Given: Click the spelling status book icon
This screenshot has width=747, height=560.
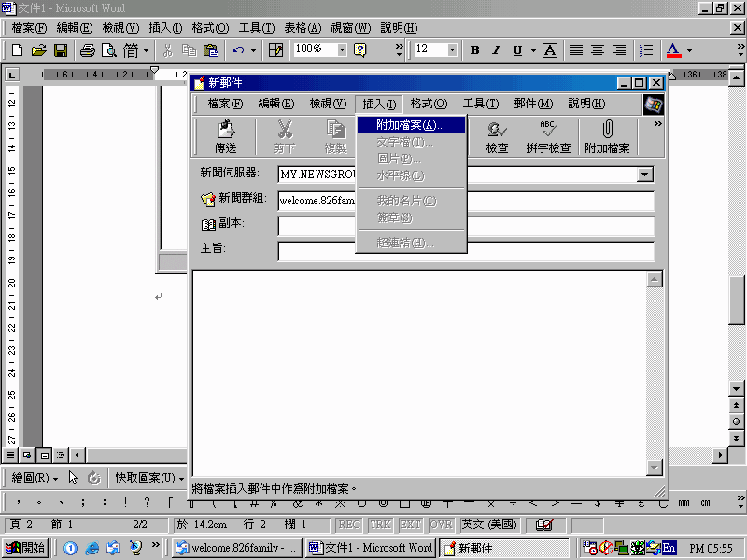Looking at the screenshot, I should [544, 525].
